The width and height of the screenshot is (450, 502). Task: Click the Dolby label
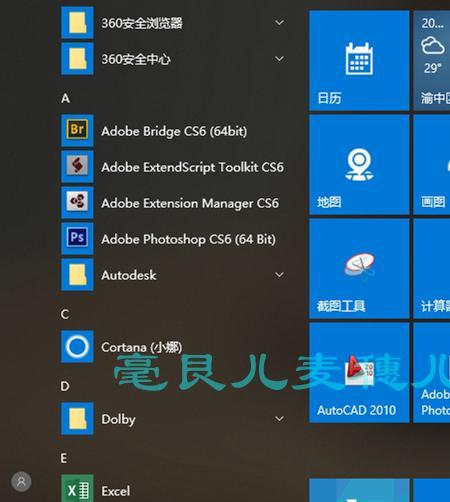coord(118,419)
